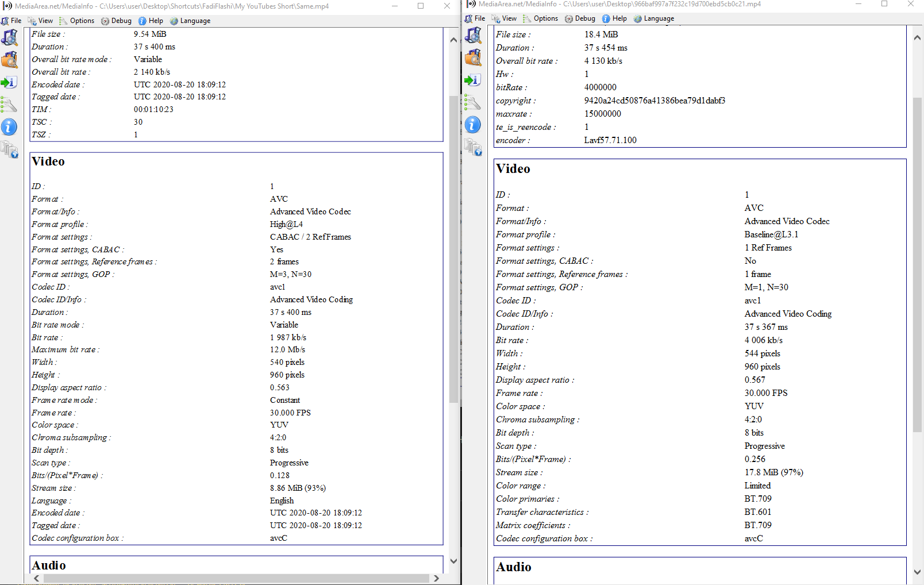Click scroll-up arrow in right window vertical scrollbar
Image resolution: width=924 pixels, height=585 pixels.
[917, 38]
